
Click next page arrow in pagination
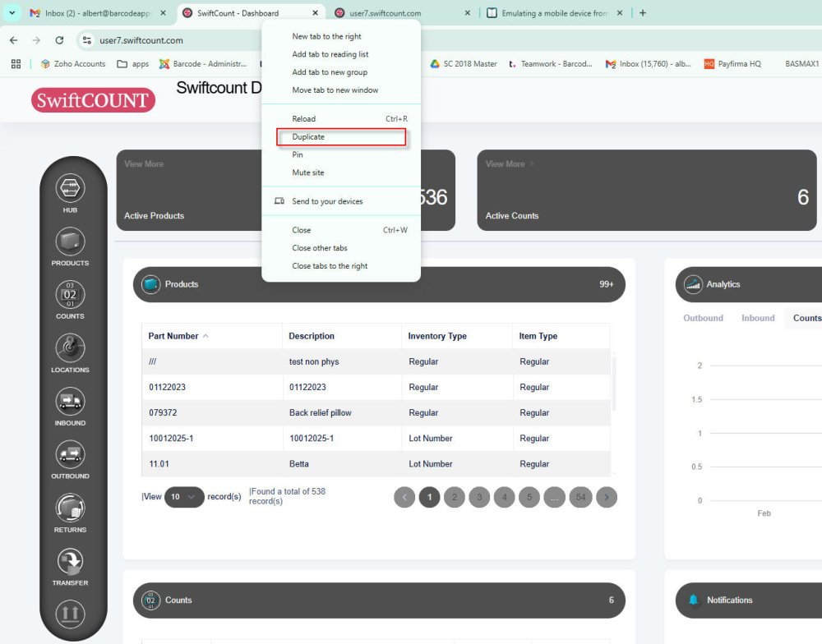point(607,497)
